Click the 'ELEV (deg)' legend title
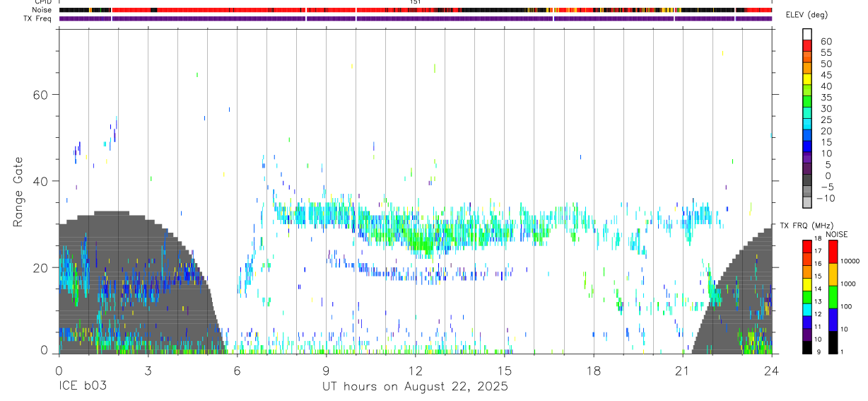Image resolution: width=868 pixels, height=401 pixels. point(807,15)
